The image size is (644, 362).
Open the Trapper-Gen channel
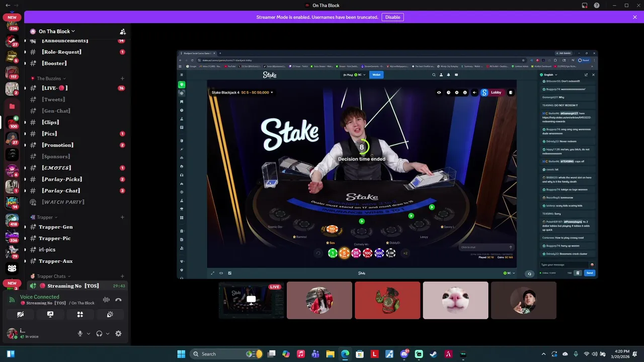[x=77, y=227]
